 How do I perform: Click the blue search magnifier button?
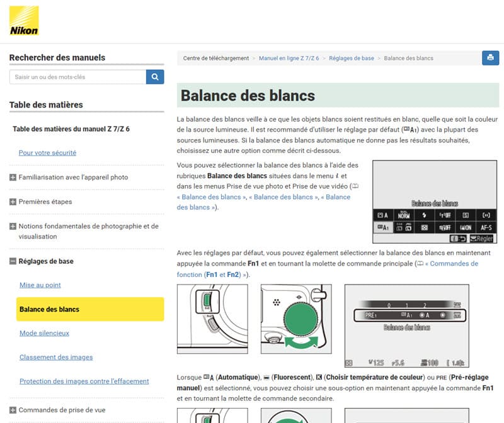[155, 77]
